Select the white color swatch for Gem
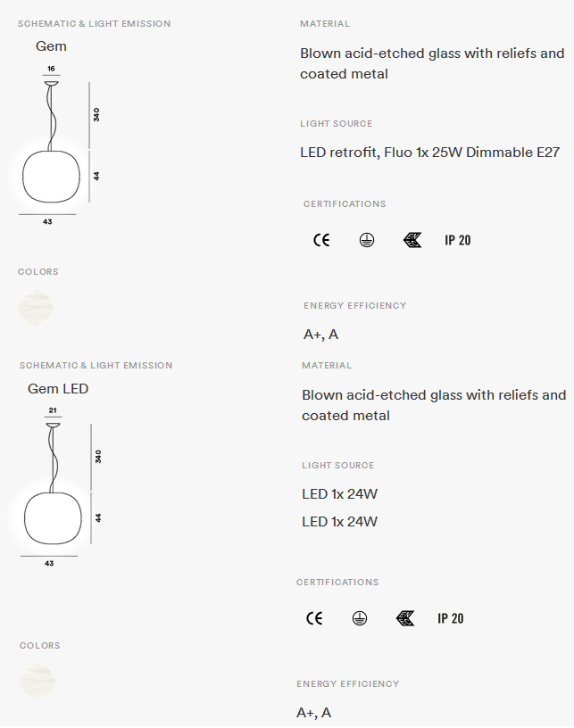Viewport: 574px width, 728px height. coord(36,308)
